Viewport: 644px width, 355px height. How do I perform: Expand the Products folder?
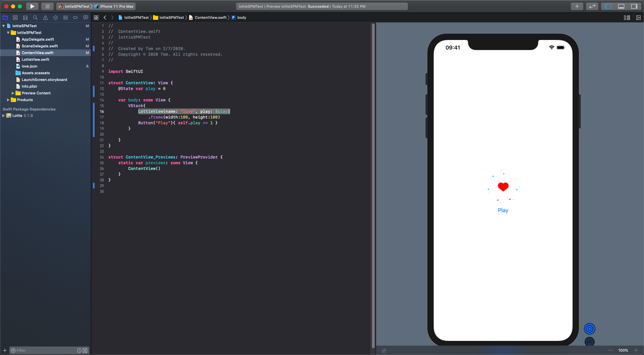[x=8, y=100]
